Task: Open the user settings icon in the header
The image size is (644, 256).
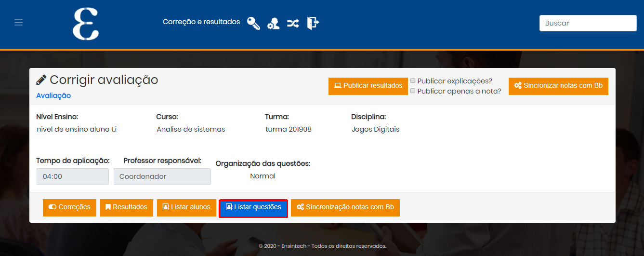Action: click(274, 23)
